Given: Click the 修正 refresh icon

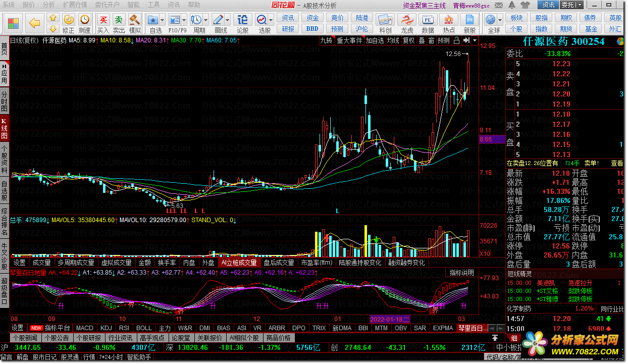Looking at the screenshot, I should point(69,19).
